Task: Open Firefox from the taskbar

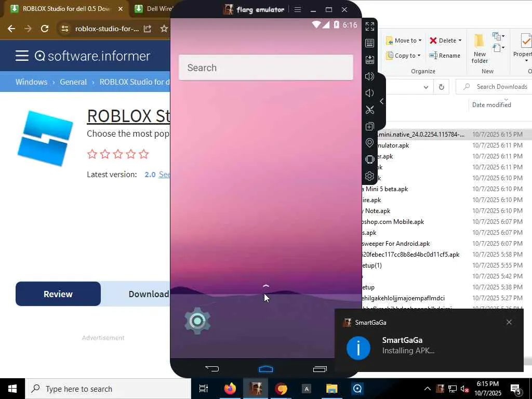Action: [230, 389]
